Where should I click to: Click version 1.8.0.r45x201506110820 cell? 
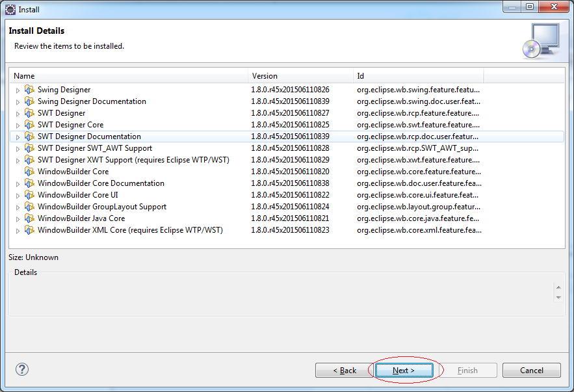(290, 171)
